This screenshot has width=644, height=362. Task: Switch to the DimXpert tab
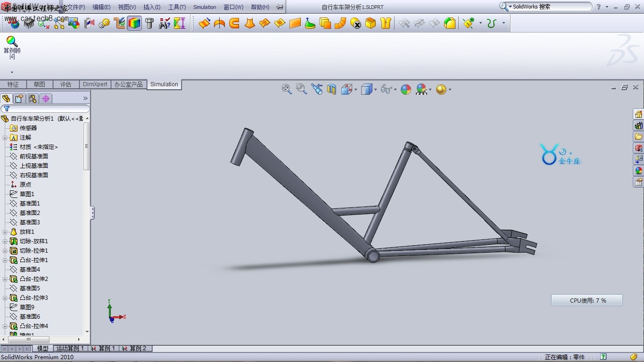[x=95, y=84]
